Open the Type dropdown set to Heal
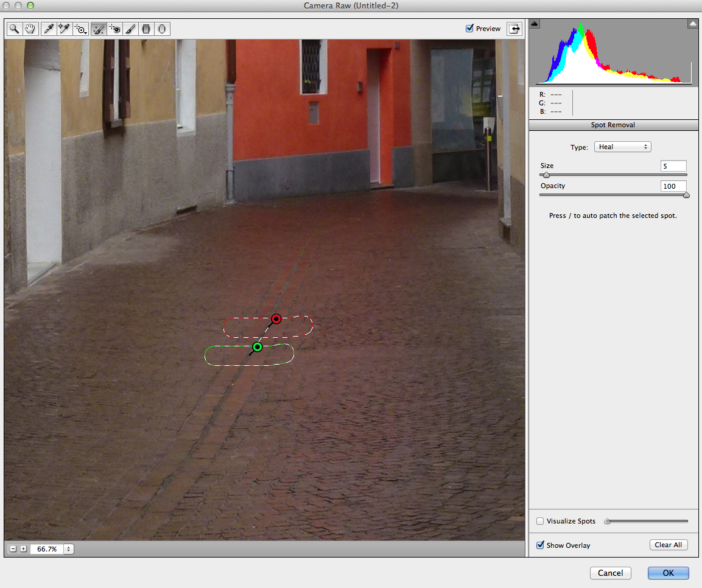This screenshot has width=702, height=588. [622, 147]
